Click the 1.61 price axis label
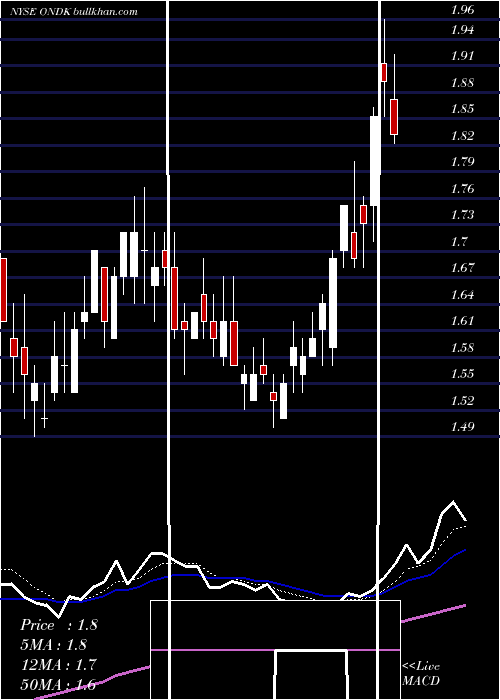This screenshot has width=500, height=700. tap(462, 321)
